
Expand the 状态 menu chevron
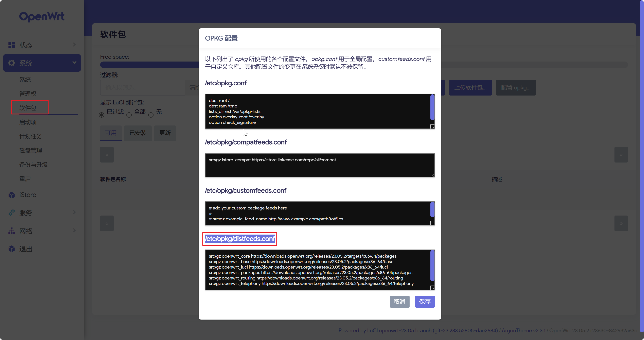pyautogui.click(x=74, y=45)
